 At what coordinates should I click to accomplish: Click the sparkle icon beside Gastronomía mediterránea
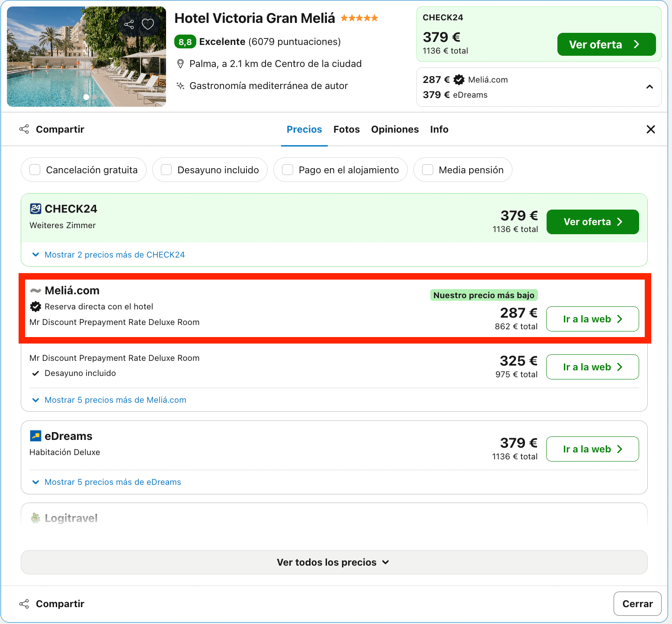coord(181,86)
